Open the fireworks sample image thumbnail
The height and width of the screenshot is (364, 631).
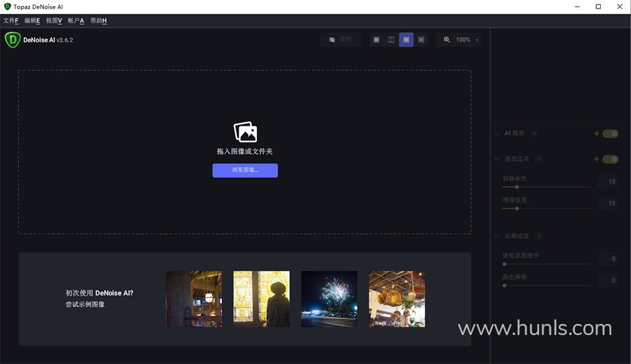tap(329, 299)
